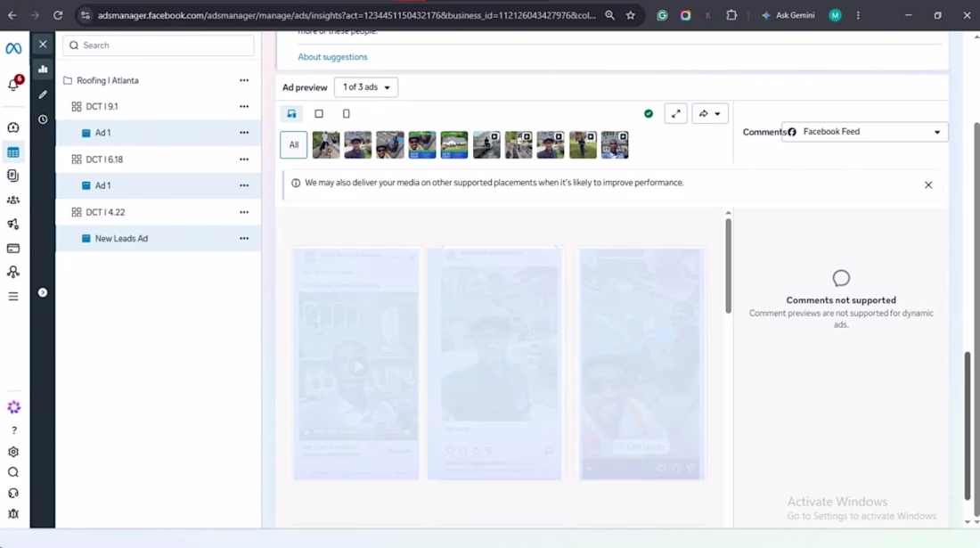
Task: Open options menu for Roofing | Atlanta
Action: point(244,80)
